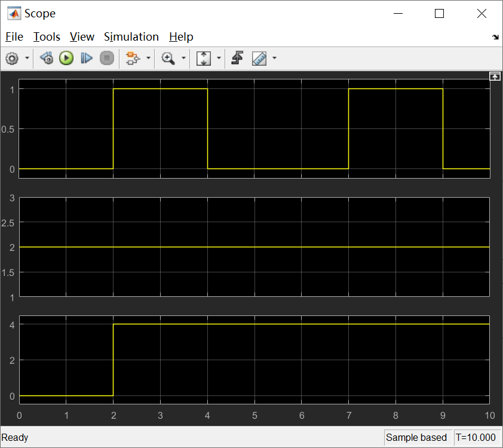
Task: Click the x-axis label '10'
Action: coord(490,416)
